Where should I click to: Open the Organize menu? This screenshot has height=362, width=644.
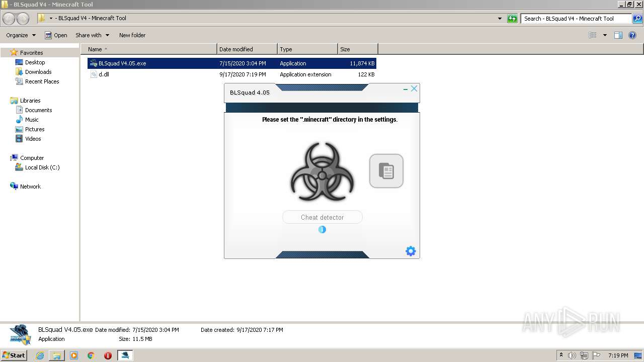point(21,35)
